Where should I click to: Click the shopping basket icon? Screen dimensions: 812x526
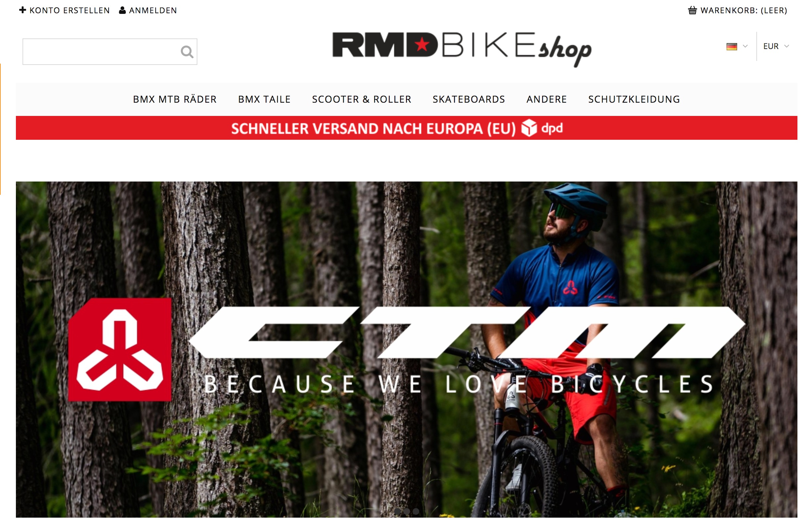[692, 10]
